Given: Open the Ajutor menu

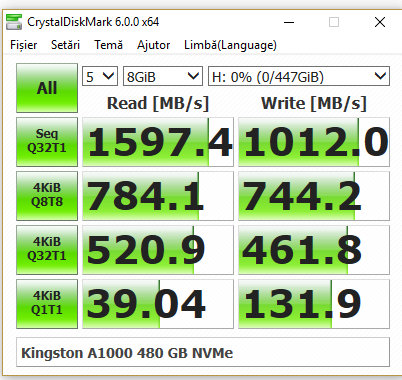Looking at the screenshot, I should point(153,45).
